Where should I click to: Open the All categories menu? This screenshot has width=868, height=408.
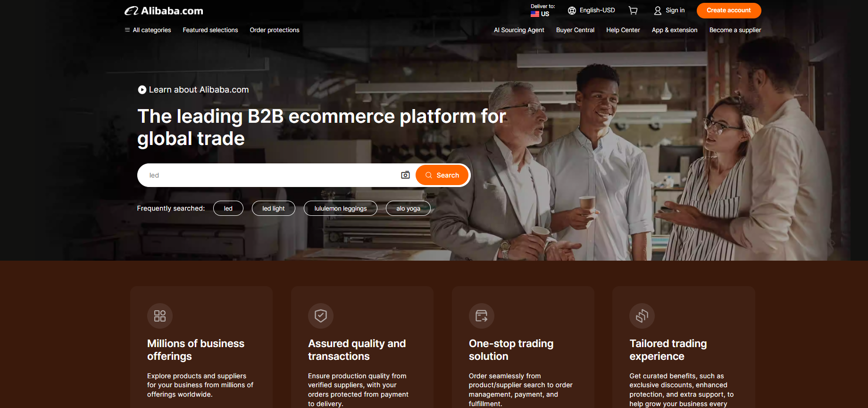(x=148, y=30)
